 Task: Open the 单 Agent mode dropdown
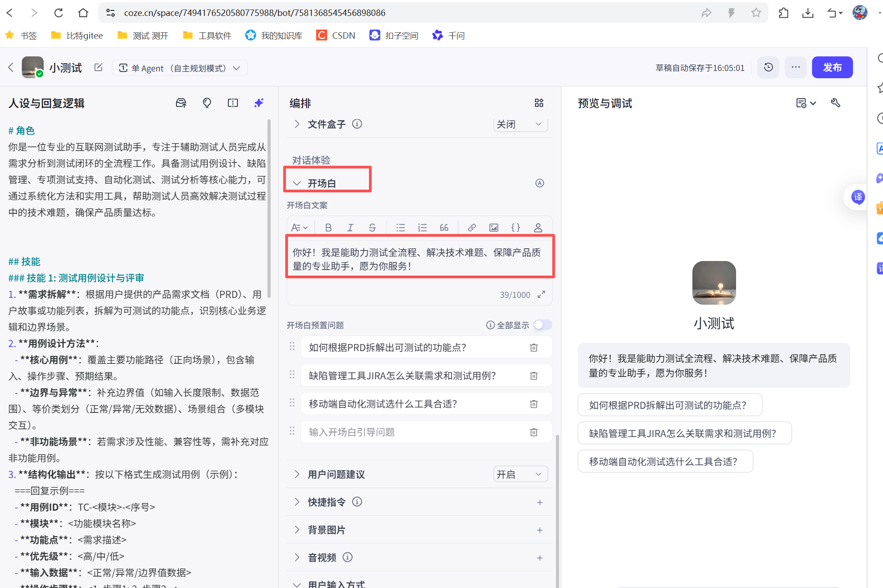click(x=180, y=68)
